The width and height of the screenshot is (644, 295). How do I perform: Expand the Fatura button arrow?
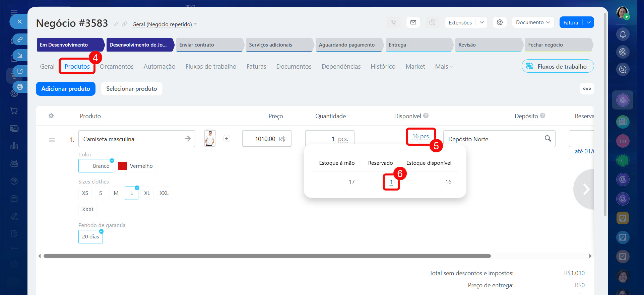coord(589,22)
